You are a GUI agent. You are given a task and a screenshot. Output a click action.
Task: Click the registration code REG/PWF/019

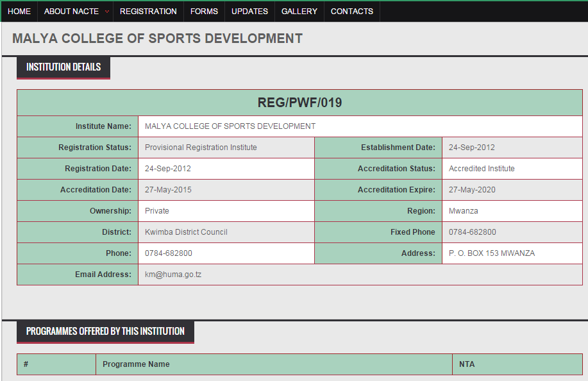click(x=299, y=103)
